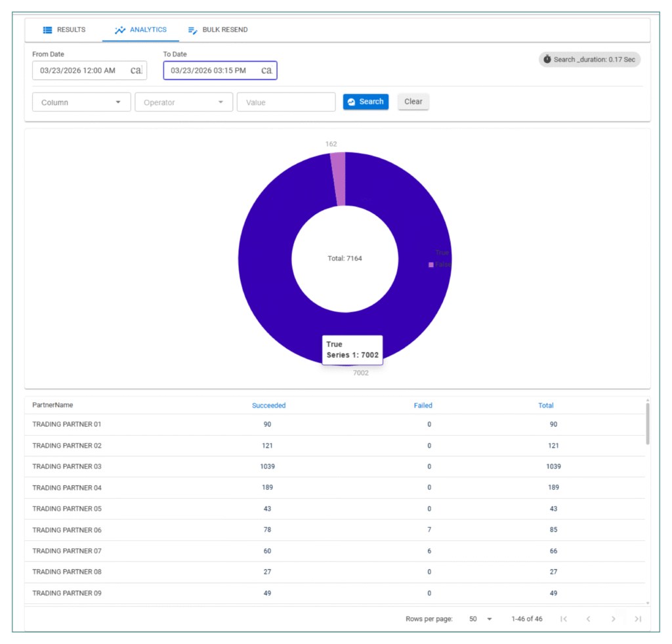Click into the Value input field
Screen dimensions: 672x644
(x=286, y=102)
